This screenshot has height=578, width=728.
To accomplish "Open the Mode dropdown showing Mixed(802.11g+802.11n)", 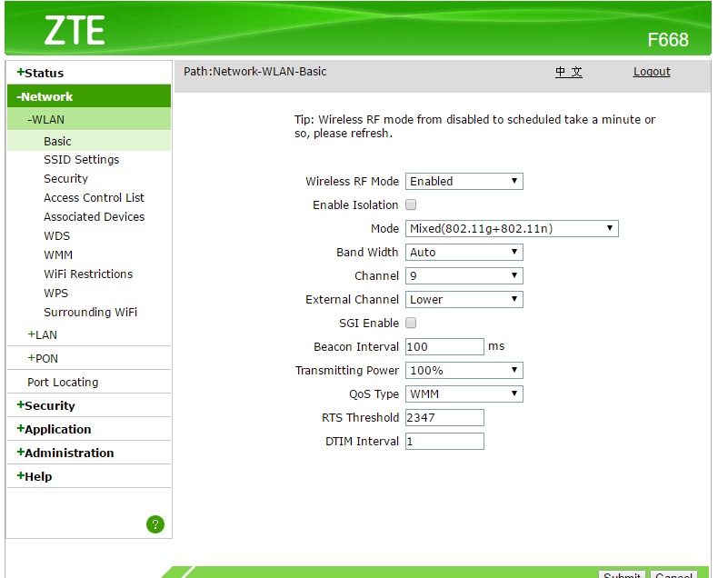I will click(512, 228).
